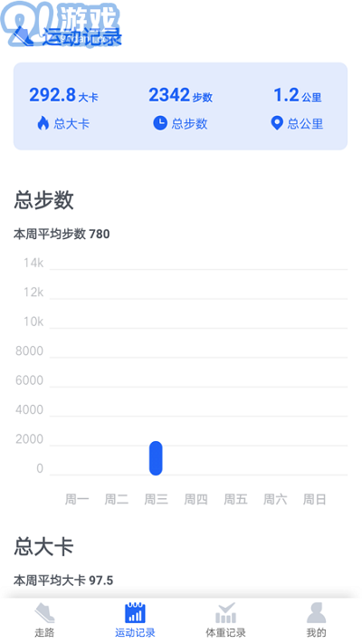Switch to the 走路 tab label
This screenshot has height=644, width=362.
pyautogui.click(x=44, y=632)
